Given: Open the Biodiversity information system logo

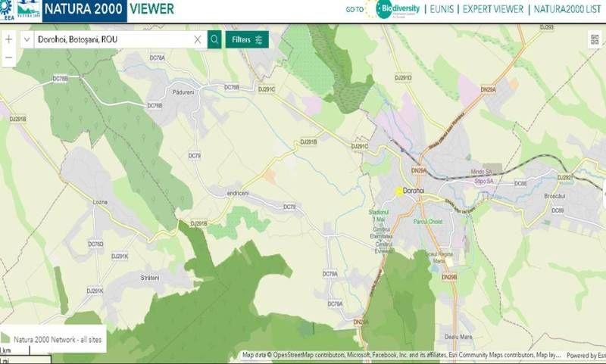Looking at the screenshot, I should pos(397,9).
